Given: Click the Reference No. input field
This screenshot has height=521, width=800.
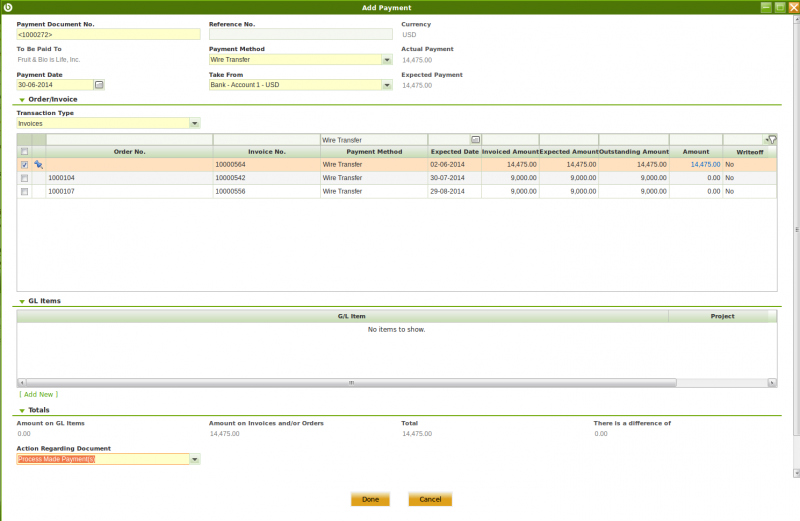Looking at the screenshot, I should point(301,34).
